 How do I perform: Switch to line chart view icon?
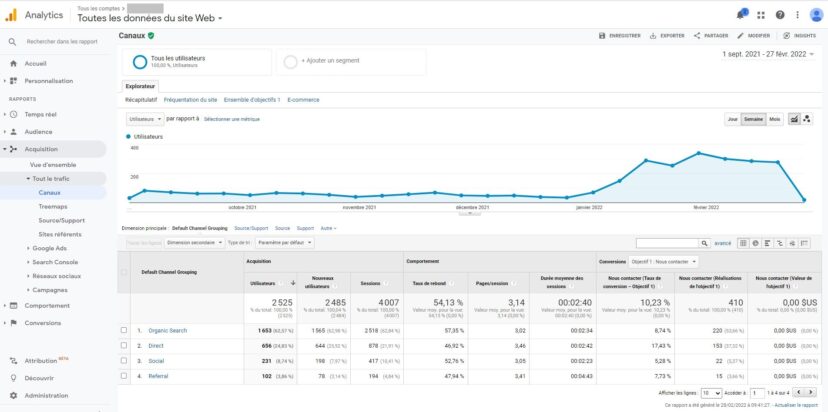pyautogui.click(x=794, y=119)
